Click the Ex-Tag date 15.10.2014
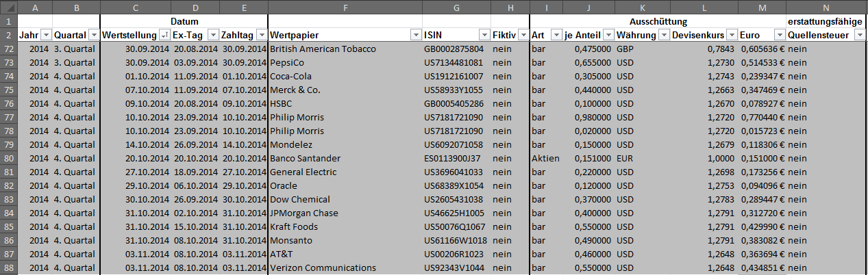868x275 pixels. click(195, 227)
